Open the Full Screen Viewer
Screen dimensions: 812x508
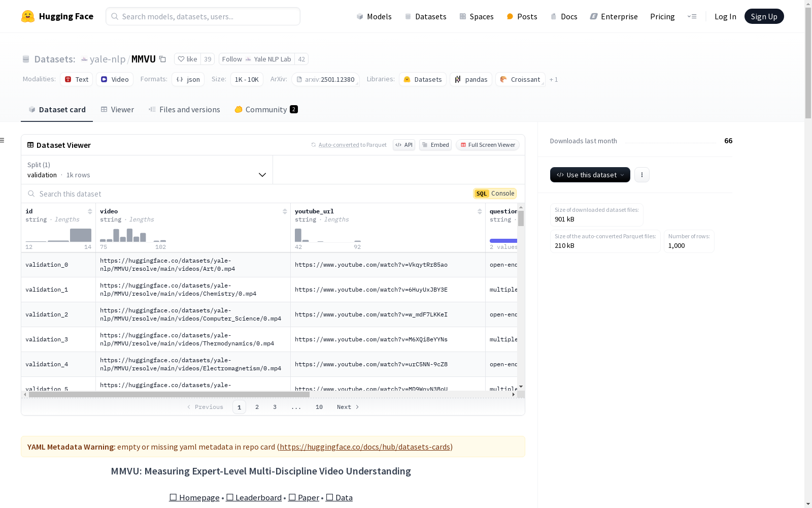[487, 145]
